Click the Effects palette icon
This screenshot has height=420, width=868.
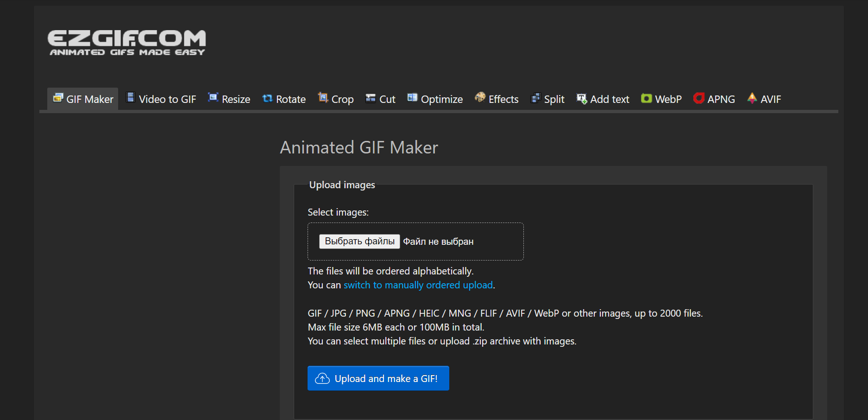point(480,97)
